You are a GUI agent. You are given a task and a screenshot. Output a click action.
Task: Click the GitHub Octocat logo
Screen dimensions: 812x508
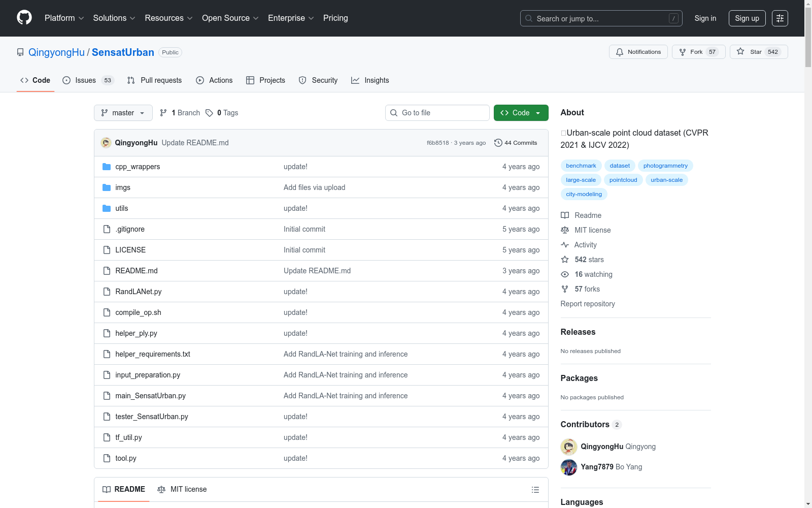[x=24, y=18]
